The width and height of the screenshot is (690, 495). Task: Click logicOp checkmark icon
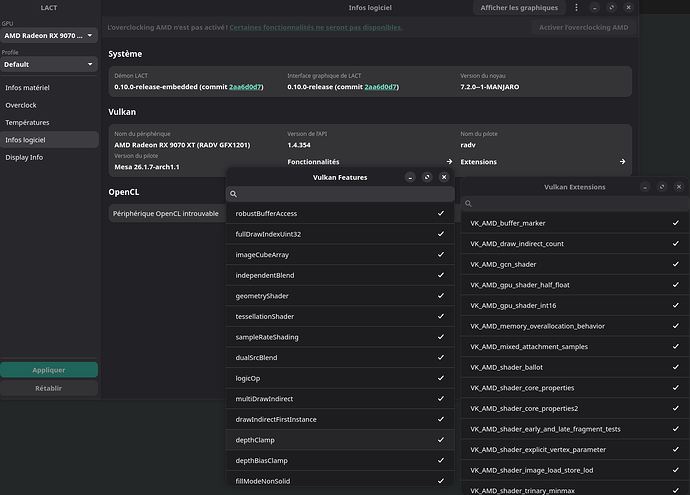tap(440, 378)
